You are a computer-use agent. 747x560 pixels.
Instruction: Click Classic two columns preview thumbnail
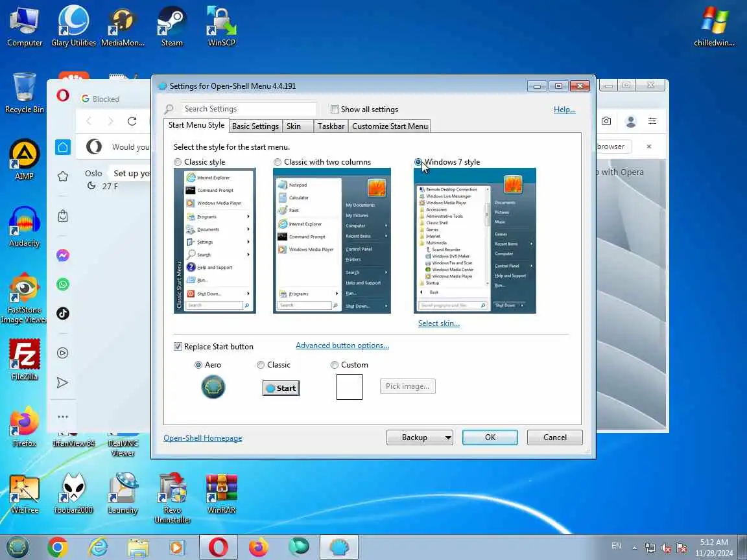coord(331,240)
